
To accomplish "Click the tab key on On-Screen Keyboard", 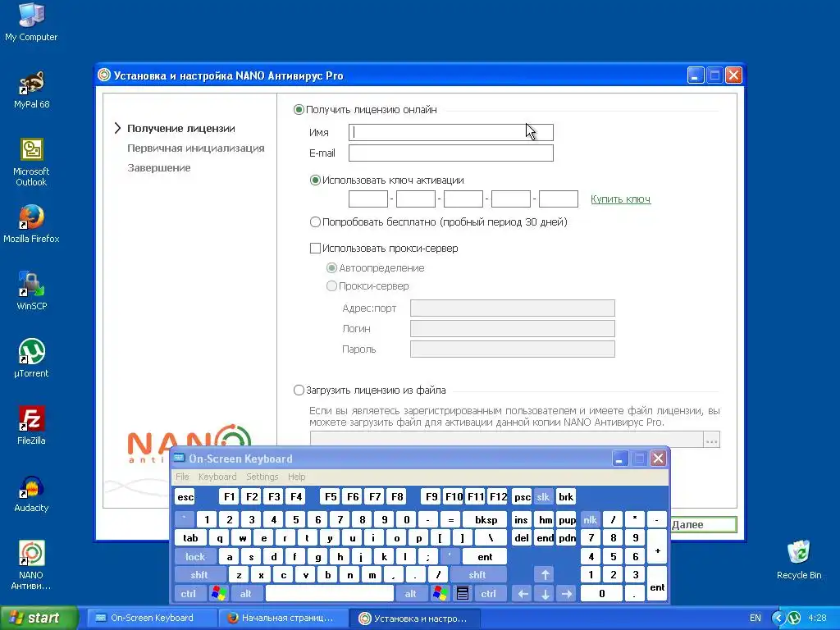I will point(190,538).
